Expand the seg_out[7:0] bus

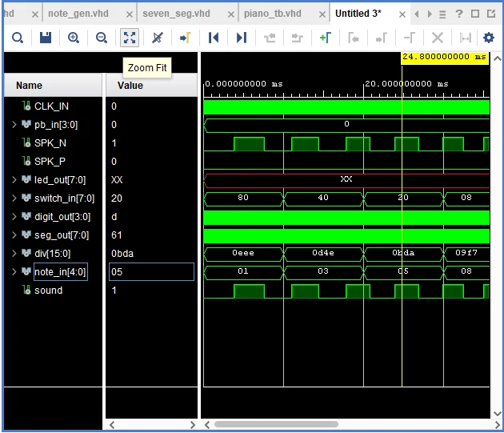pos(14,235)
